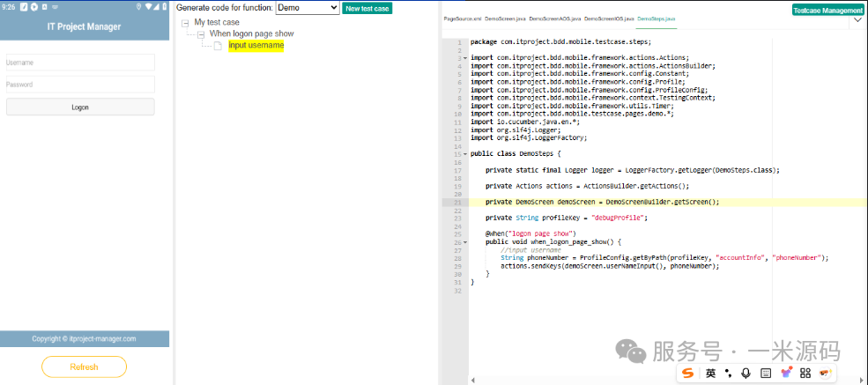This screenshot has height=385, width=868.
Task: Tap the keyboard notification icon in status bar
Action: (x=55, y=8)
